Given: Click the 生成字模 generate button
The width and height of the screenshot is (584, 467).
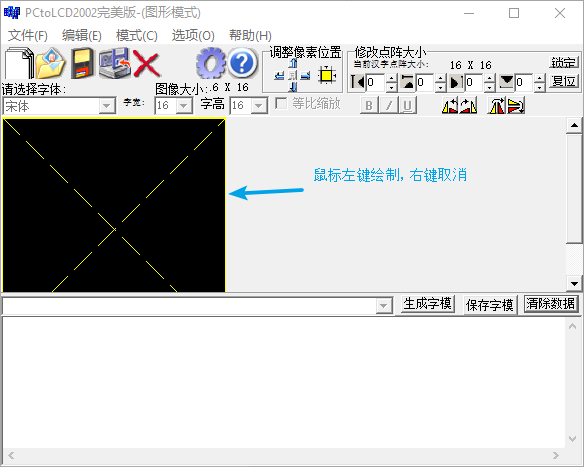Looking at the screenshot, I should tap(427, 304).
